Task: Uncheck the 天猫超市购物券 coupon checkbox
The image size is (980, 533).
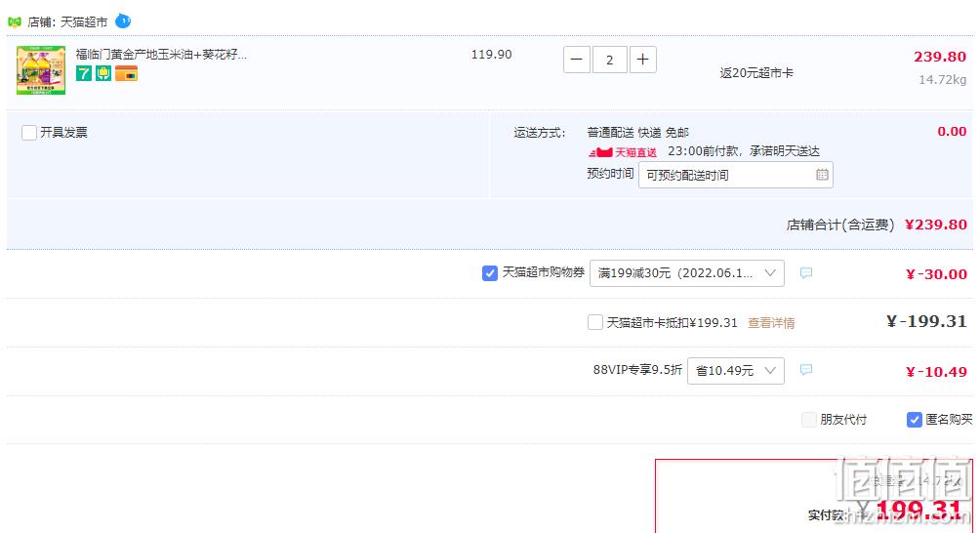Action: coord(490,273)
